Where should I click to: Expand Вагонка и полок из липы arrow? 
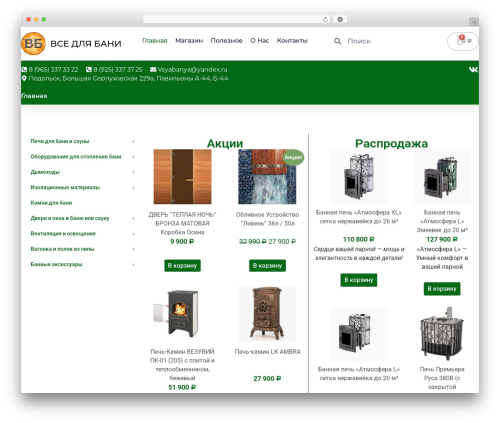133,249
